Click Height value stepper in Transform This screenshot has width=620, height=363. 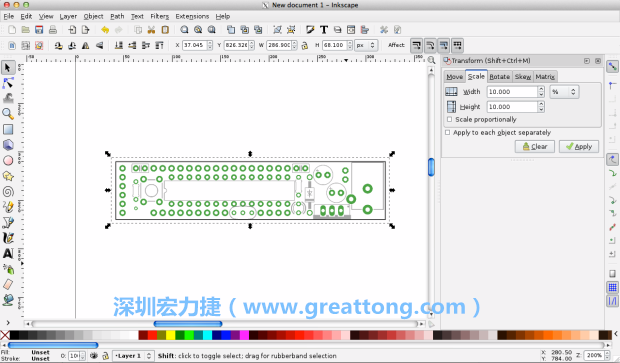(541, 107)
